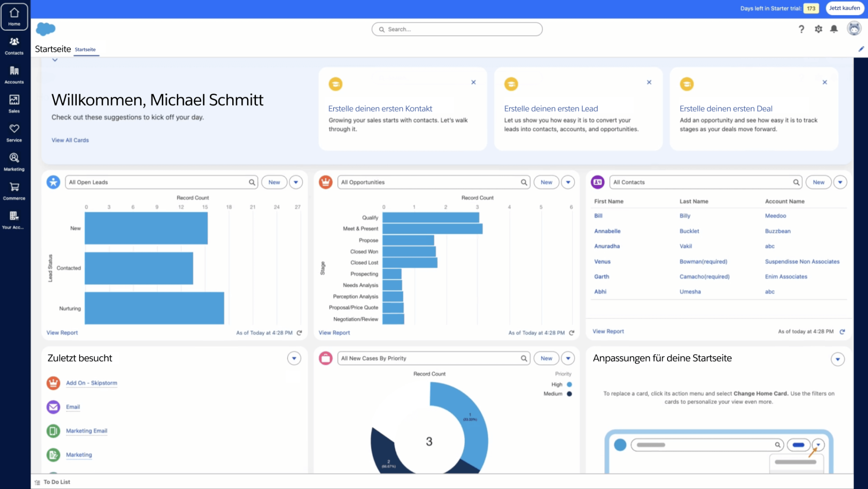Expand the All Open Leads action menu
Viewport: 868px width, 489px height.
click(x=296, y=182)
